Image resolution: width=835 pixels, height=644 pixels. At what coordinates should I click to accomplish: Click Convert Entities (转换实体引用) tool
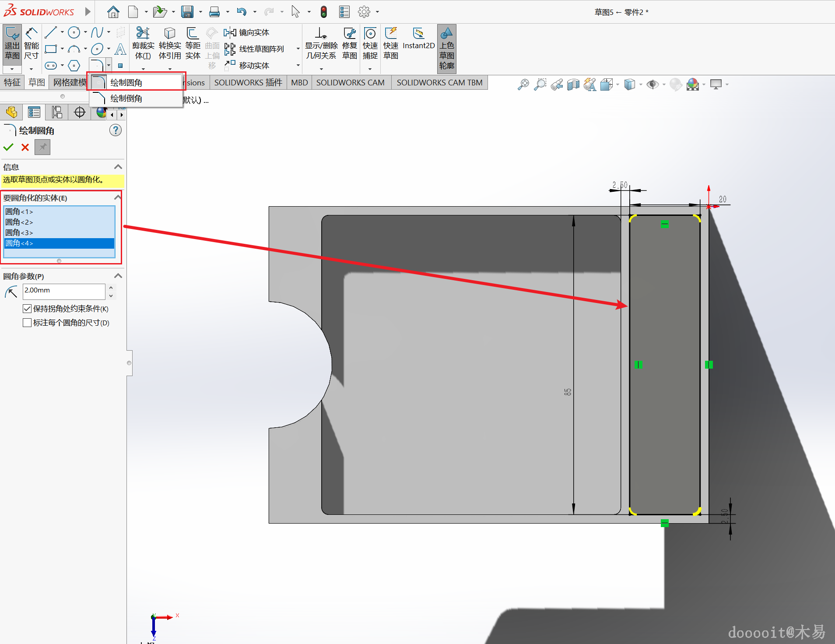click(x=170, y=43)
